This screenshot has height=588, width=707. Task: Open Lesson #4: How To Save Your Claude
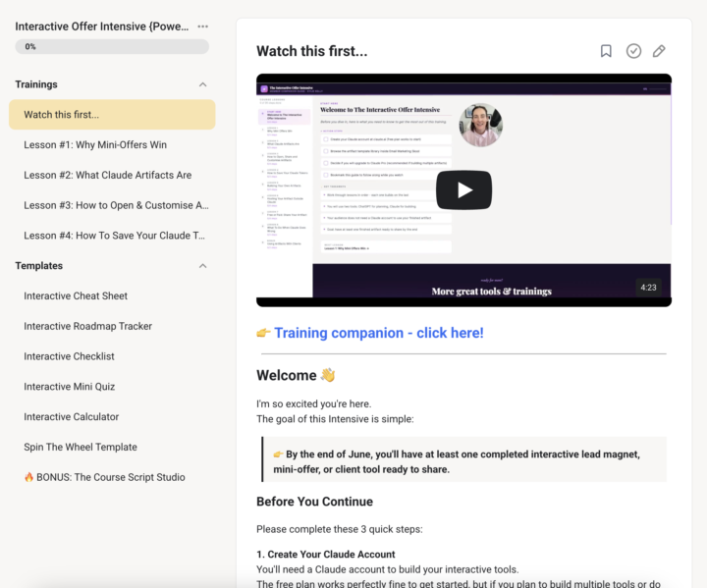pos(112,236)
